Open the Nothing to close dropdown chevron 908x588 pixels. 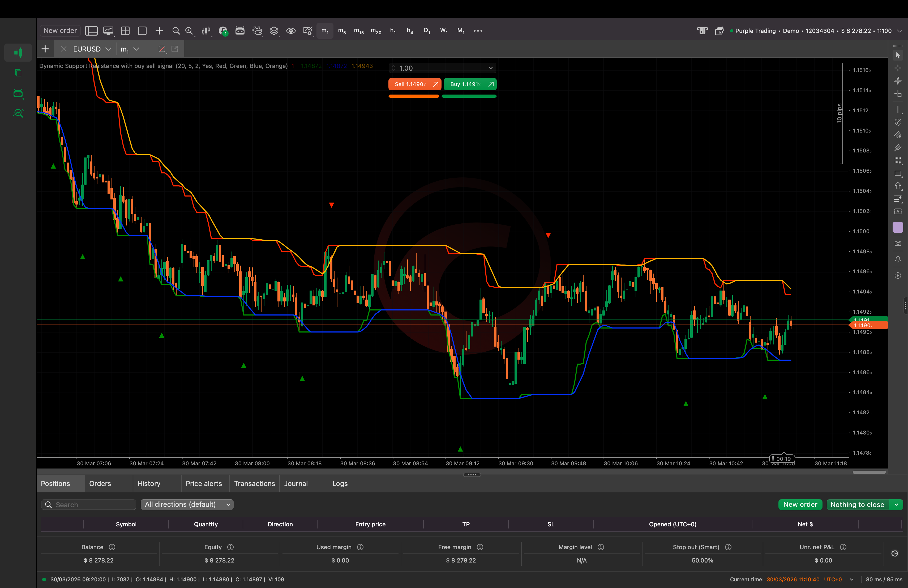897,504
